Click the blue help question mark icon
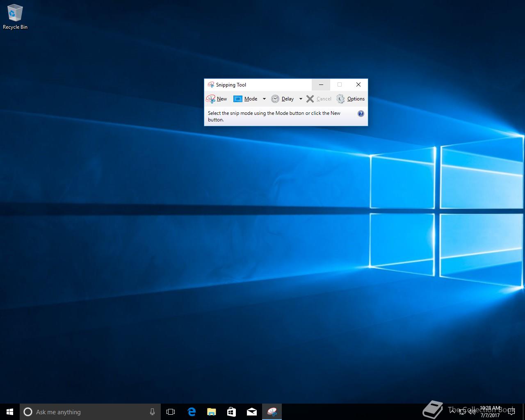 pos(361,114)
